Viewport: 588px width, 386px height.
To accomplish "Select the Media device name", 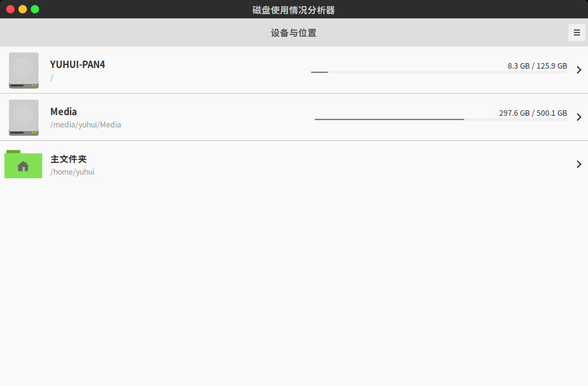I will click(x=64, y=112).
